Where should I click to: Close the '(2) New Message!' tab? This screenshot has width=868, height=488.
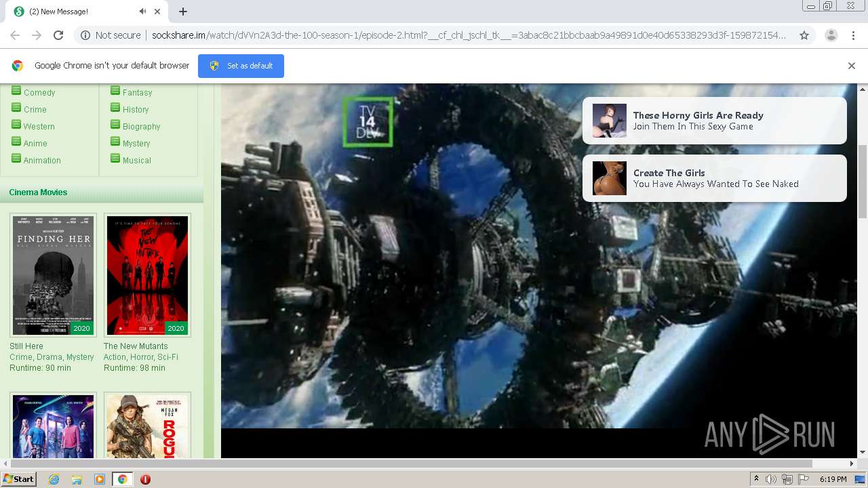pos(158,12)
